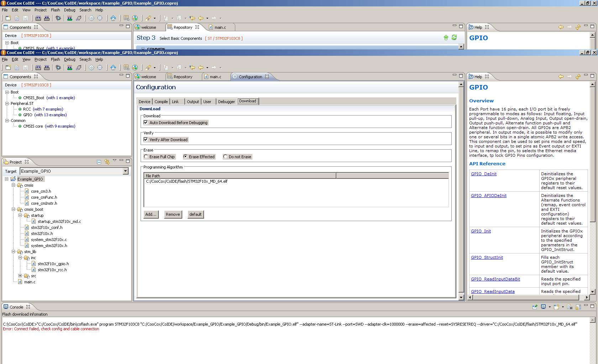
Task: Uncheck Auto Download Before Debugging
Action: [x=146, y=123]
